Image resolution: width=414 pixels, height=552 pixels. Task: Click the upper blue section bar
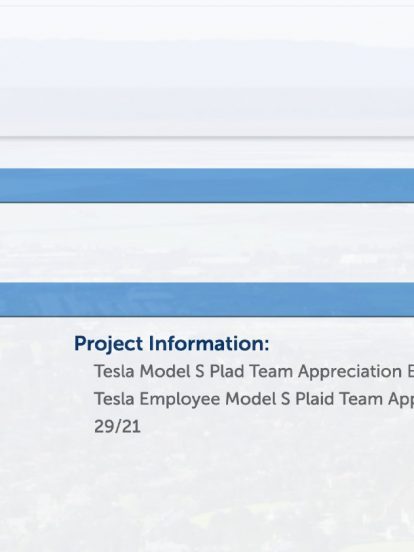[207, 186]
